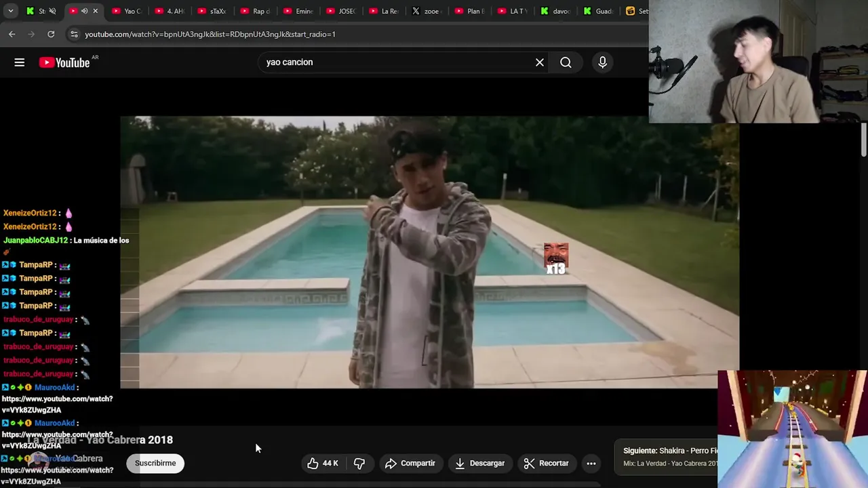Focus the browser address bar URL

pos(210,34)
